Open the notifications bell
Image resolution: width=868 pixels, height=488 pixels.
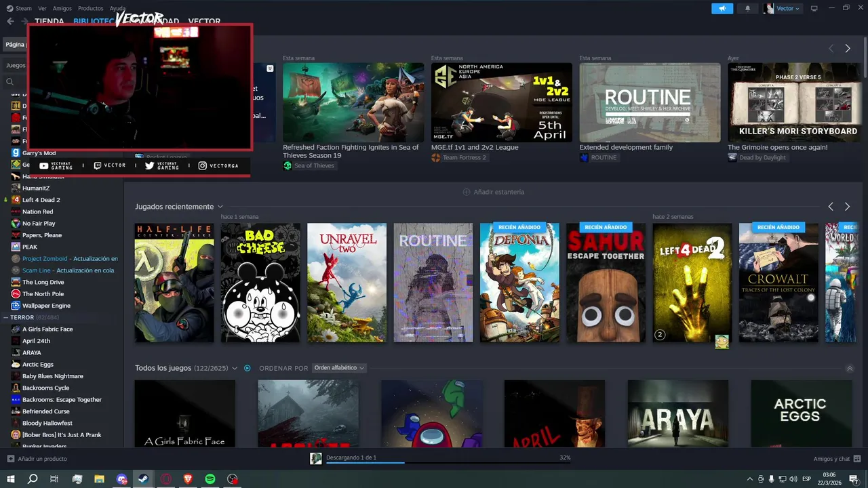[748, 8]
